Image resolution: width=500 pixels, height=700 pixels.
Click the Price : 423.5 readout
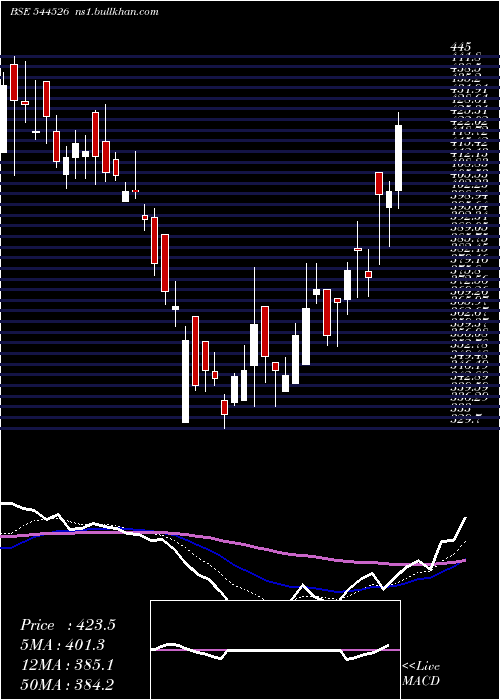(x=68, y=625)
